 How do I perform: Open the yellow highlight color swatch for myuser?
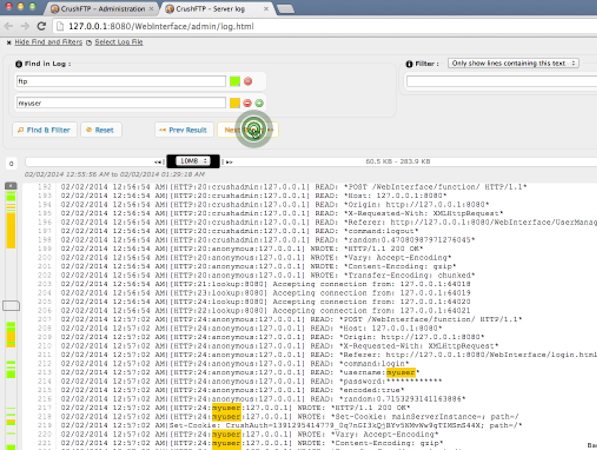coord(235,103)
